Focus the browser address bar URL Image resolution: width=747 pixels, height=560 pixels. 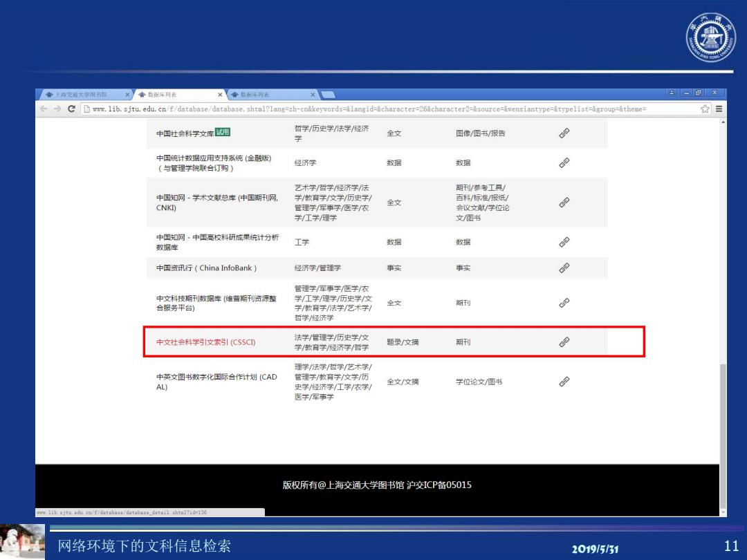(369, 109)
